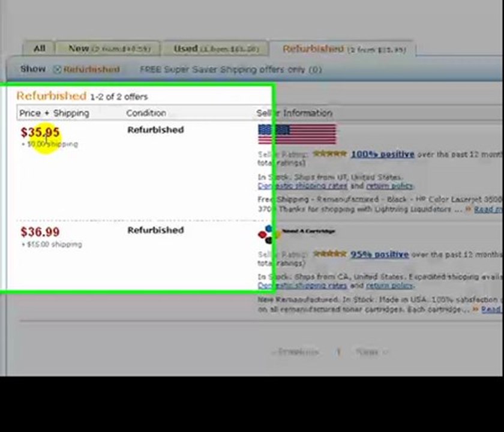Click Refurbished condition text in $35.95 row
The height and width of the screenshot is (432, 504).
click(x=155, y=130)
